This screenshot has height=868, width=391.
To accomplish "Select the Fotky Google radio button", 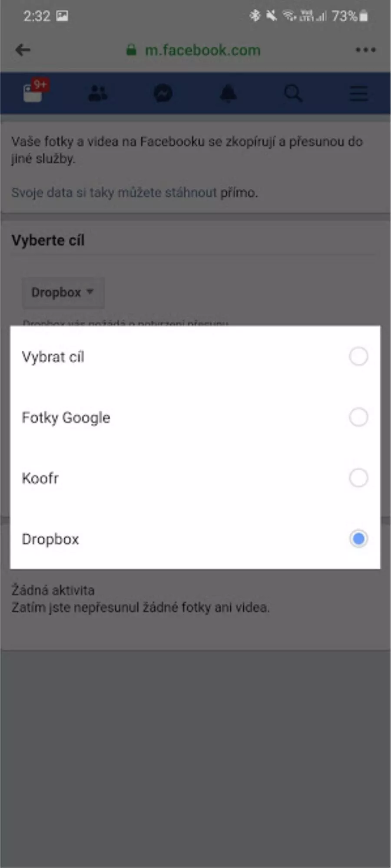I will 358,418.
